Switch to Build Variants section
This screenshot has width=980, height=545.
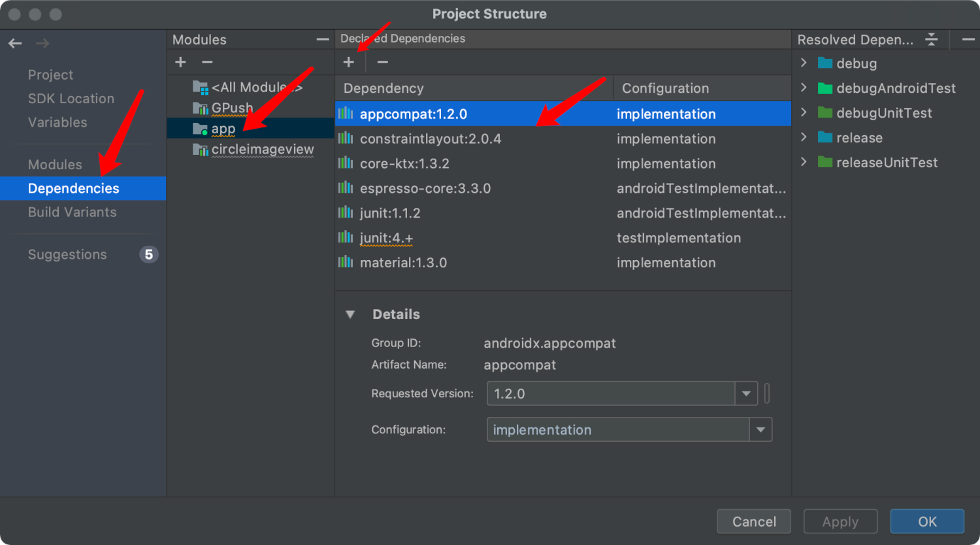point(72,212)
